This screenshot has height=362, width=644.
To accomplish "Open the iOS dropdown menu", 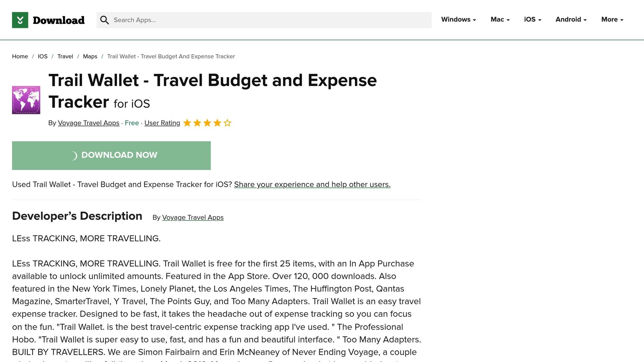I will (533, 19).
